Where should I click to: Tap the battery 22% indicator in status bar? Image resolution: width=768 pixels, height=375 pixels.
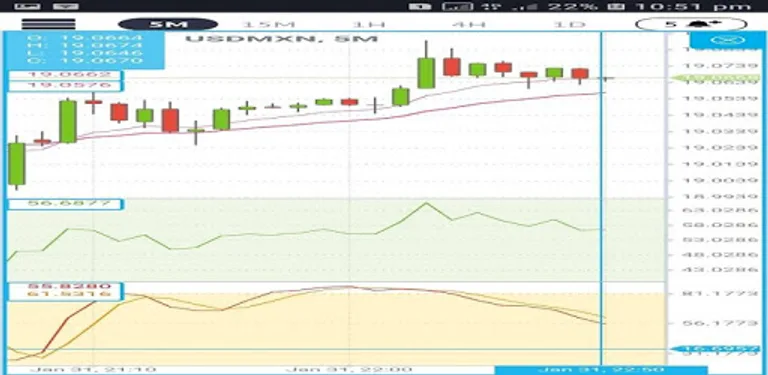pos(574,6)
